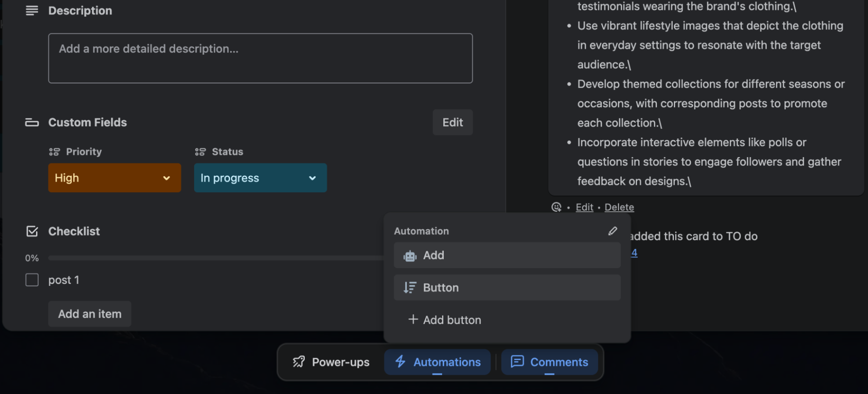Select Button from the Automation panel
The height and width of the screenshot is (394, 868).
point(506,287)
